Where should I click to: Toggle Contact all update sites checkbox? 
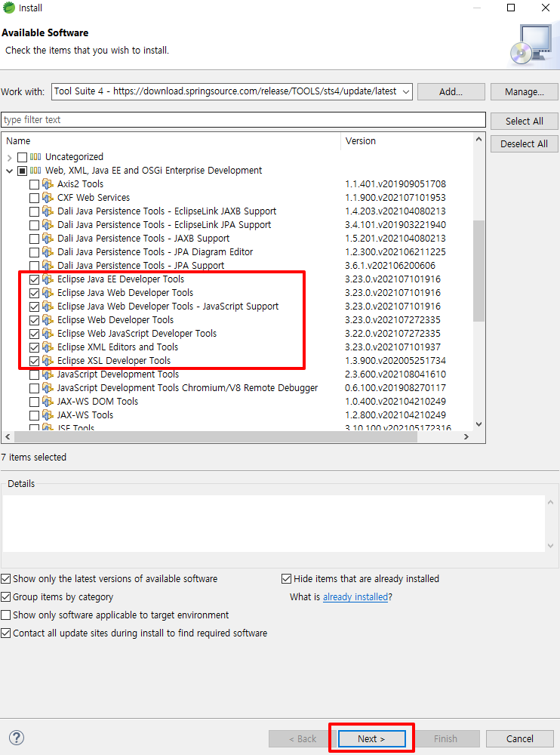pos(6,633)
